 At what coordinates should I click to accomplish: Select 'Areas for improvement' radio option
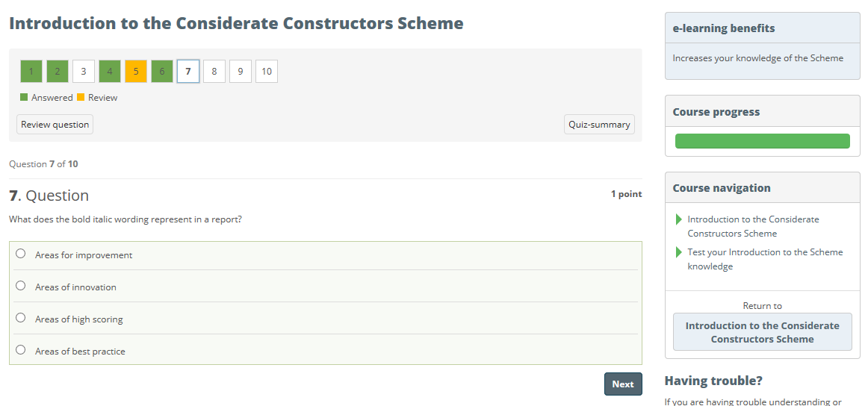point(20,254)
